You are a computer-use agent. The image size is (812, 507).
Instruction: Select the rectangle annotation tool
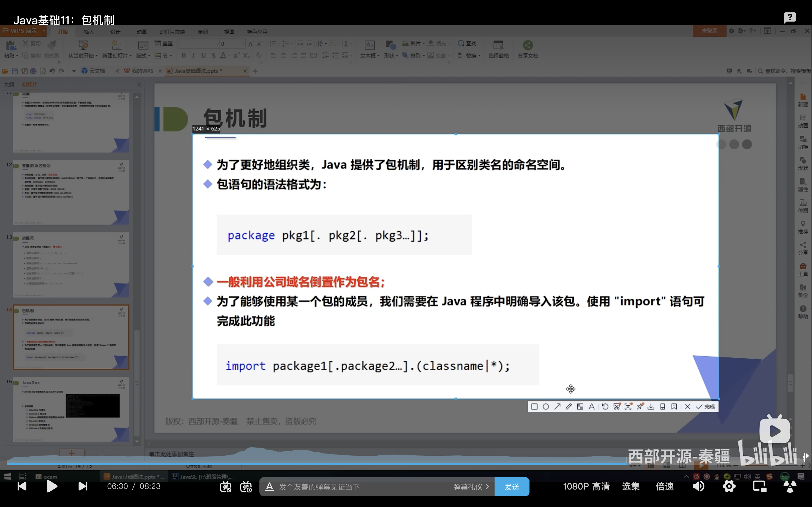(535, 406)
